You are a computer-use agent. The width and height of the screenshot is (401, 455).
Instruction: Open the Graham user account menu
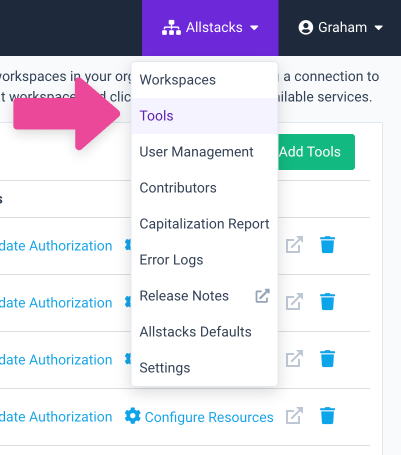pyautogui.click(x=340, y=28)
